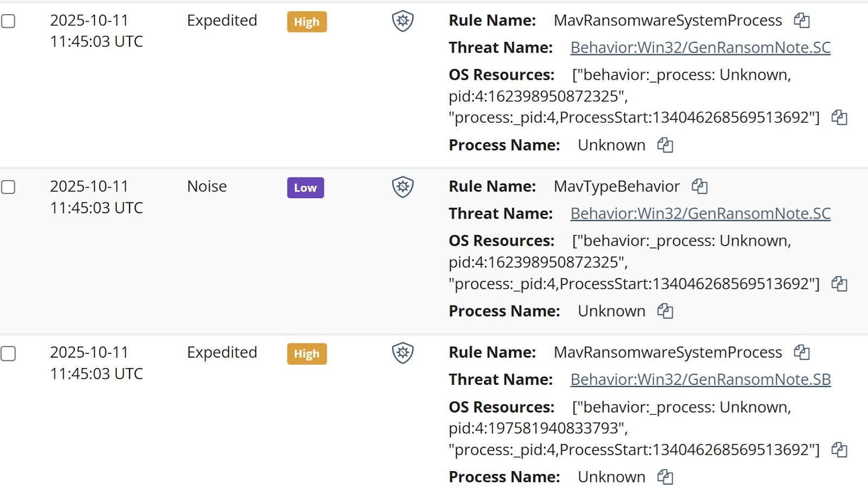
Task: Select the Noise alert's checkbox
Action: pyautogui.click(x=8, y=187)
